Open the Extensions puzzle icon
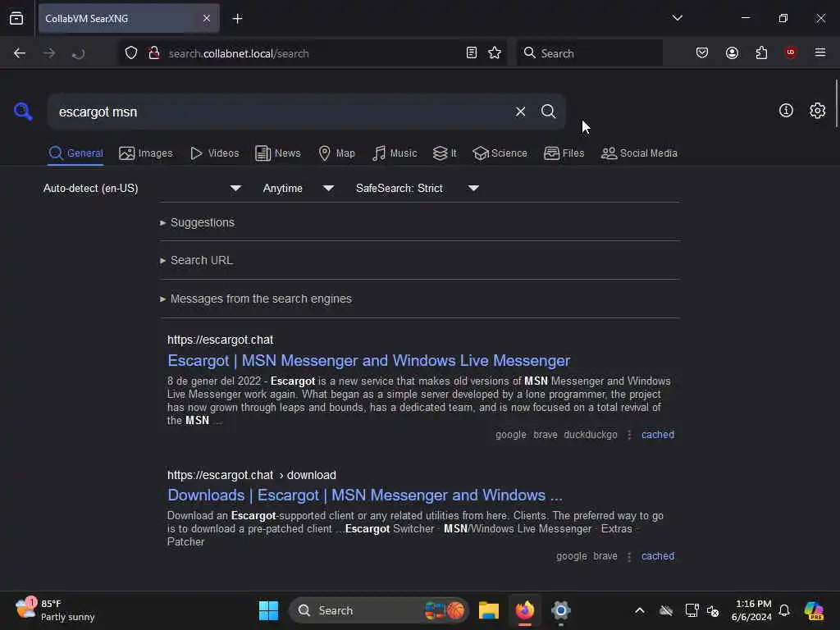 tap(761, 52)
